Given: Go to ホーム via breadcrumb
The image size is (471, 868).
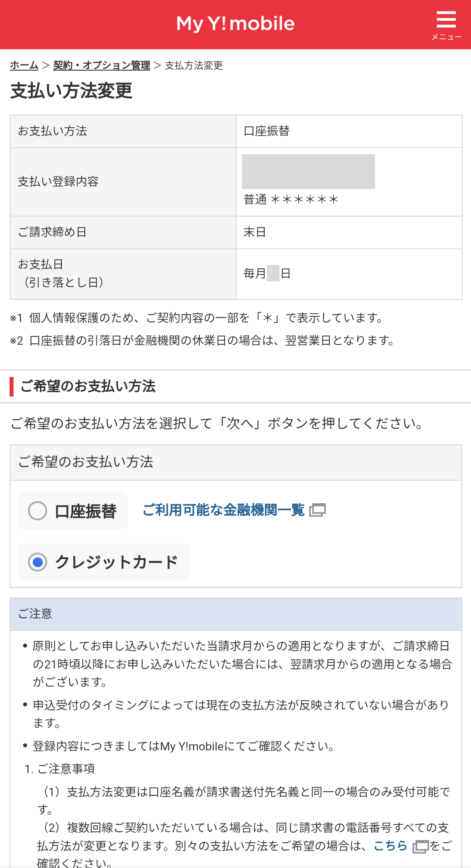Looking at the screenshot, I should pyautogui.click(x=24, y=65).
